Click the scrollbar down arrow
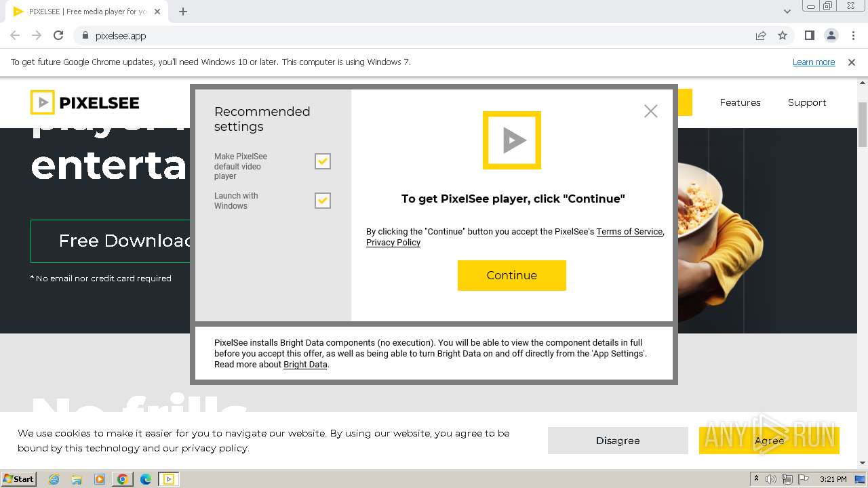This screenshot has width=868, height=488. click(863, 464)
